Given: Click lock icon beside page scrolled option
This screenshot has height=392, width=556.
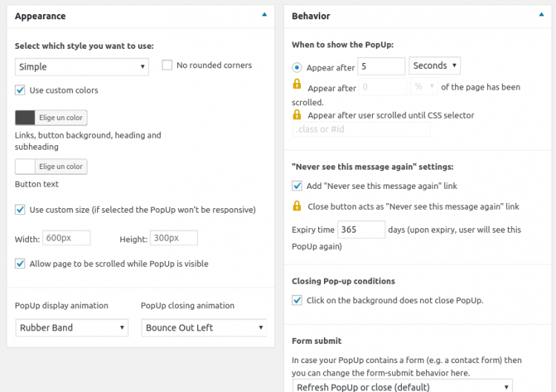Looking at the screenshot, I should pos(297,85).
